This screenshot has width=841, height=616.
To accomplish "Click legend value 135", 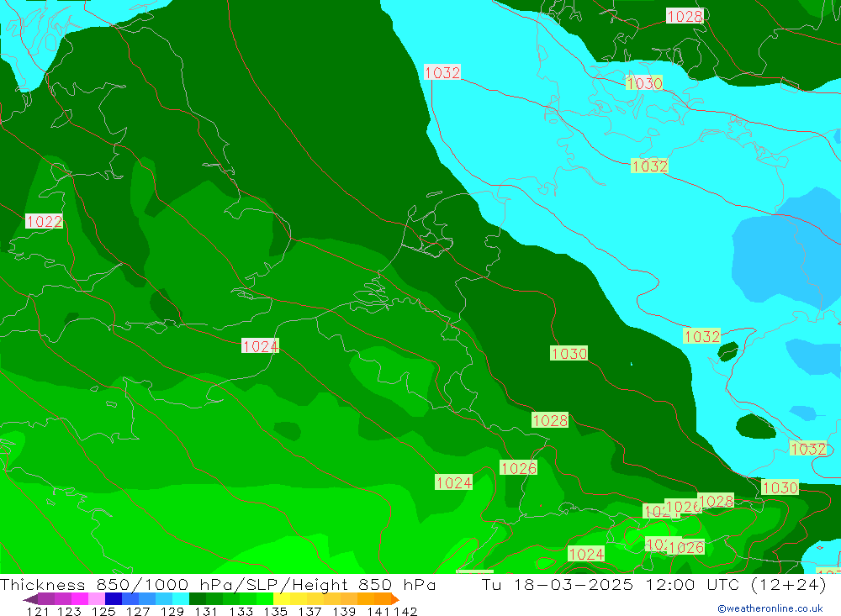I will pos(275,611).
